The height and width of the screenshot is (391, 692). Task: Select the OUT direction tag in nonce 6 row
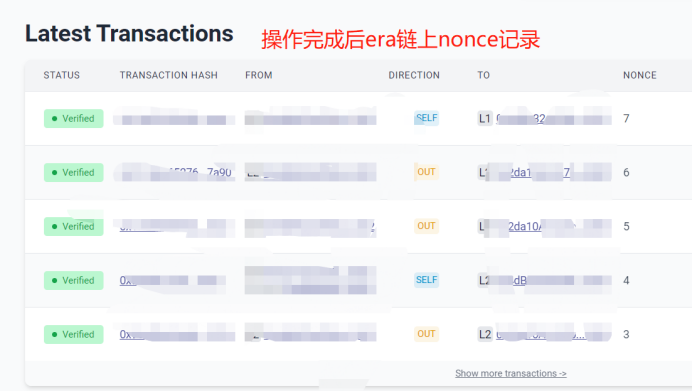[x=426, y=172]
